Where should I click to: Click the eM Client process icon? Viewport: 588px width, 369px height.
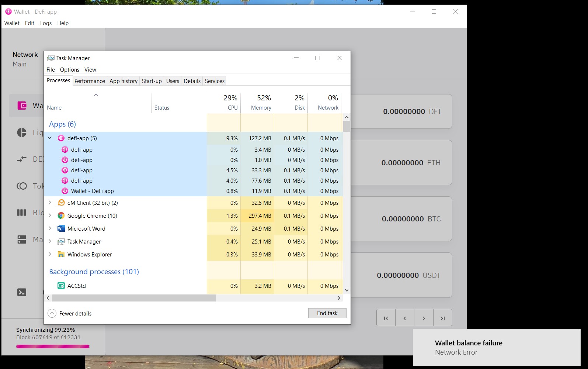[x=61, y=203]
